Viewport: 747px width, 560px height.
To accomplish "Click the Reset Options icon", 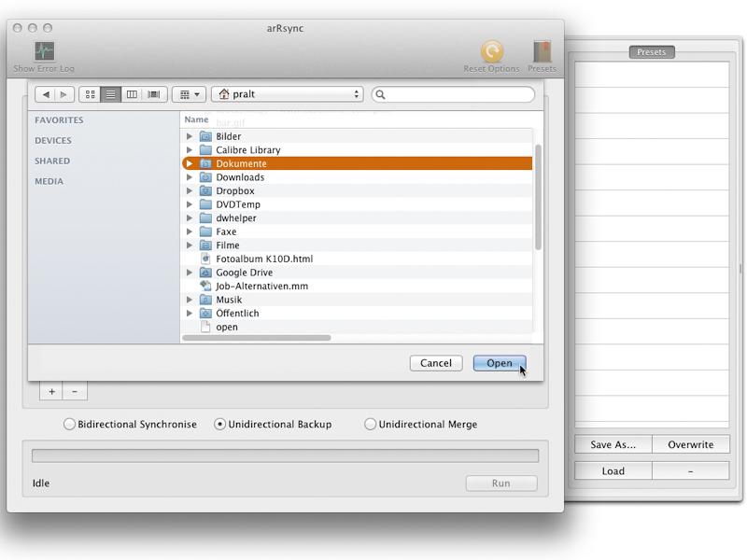I will click(492, 51).
